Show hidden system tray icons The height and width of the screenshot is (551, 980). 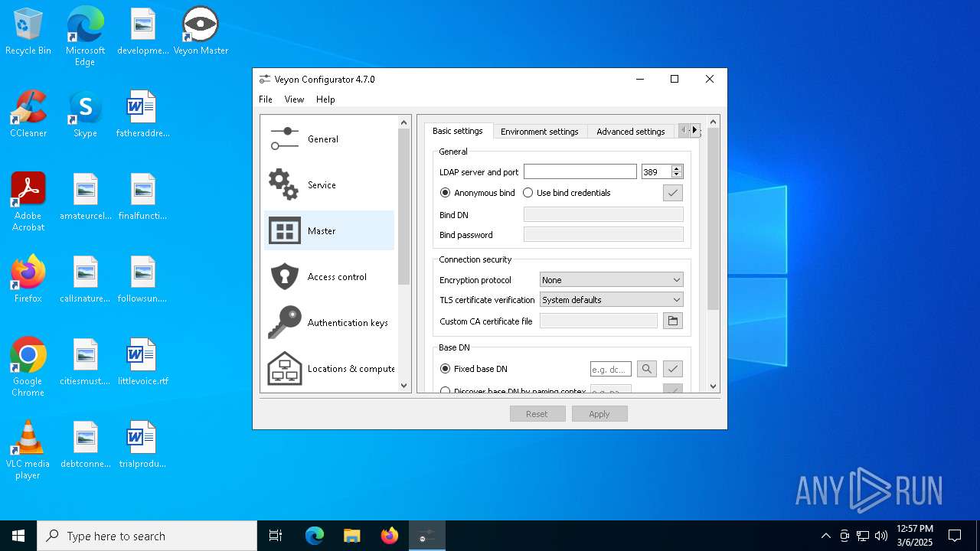tap(825, 536)
